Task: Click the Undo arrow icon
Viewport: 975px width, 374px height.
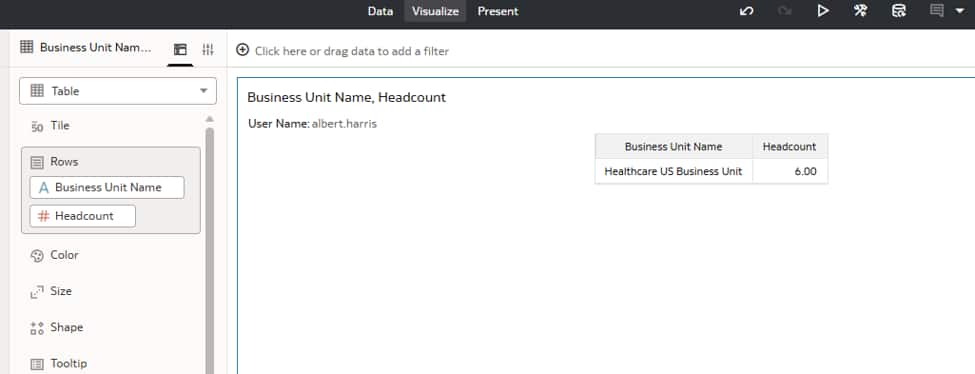Action: click(747, 11)
